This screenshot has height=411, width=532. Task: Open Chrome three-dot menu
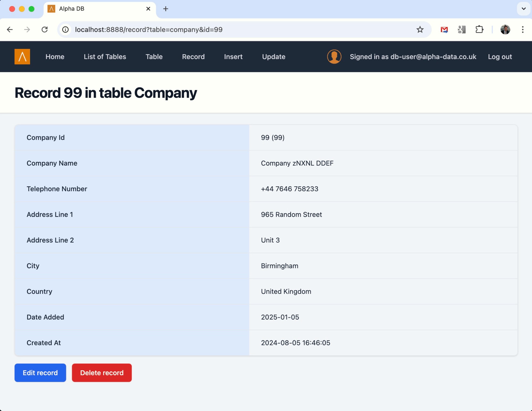click(523, 30)
